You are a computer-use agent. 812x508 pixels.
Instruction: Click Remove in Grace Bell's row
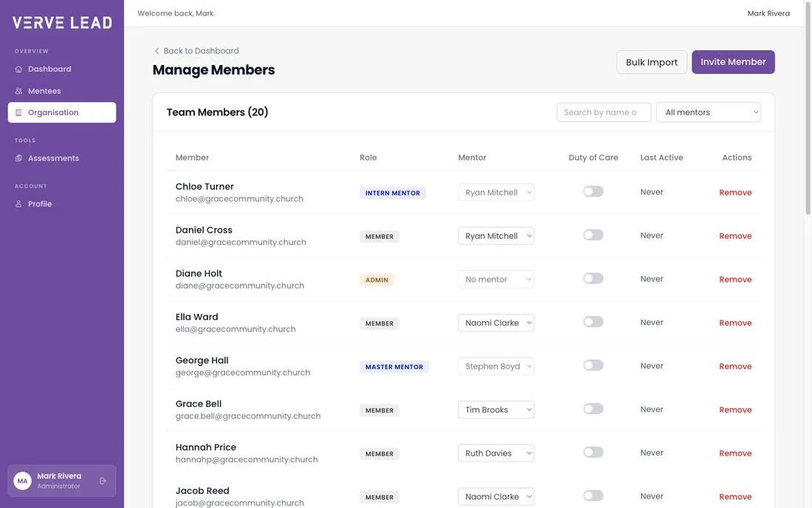click(734, 410)
